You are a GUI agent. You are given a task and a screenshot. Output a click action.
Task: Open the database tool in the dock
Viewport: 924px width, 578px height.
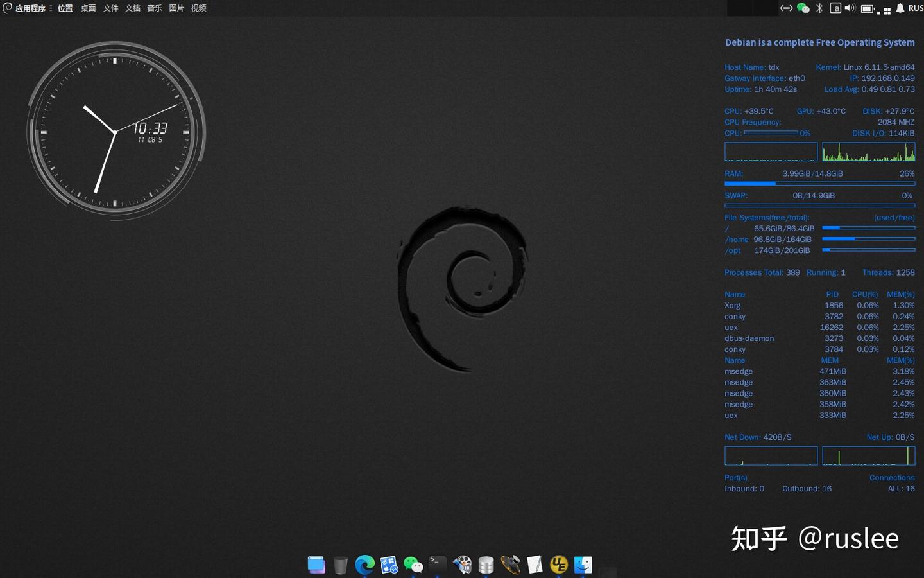coord(486,565)
